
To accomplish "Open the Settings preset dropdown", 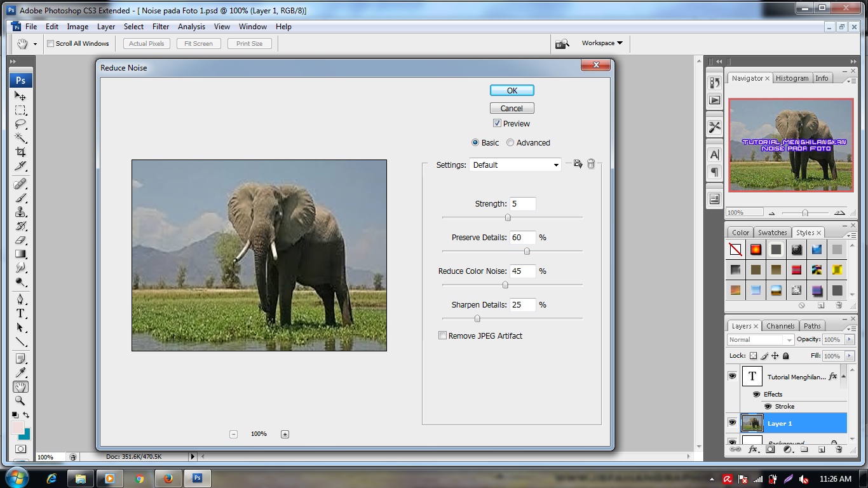I will 515,165.
